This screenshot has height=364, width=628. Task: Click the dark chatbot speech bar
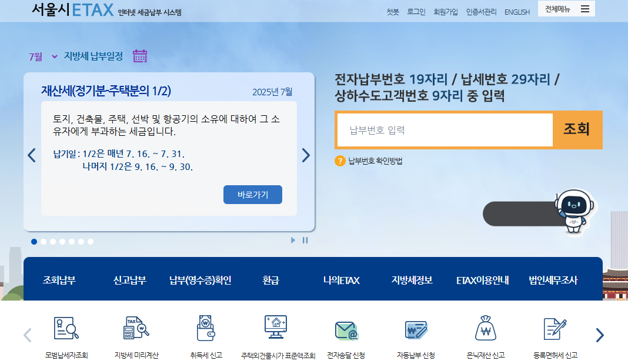[x=520, y=214]
